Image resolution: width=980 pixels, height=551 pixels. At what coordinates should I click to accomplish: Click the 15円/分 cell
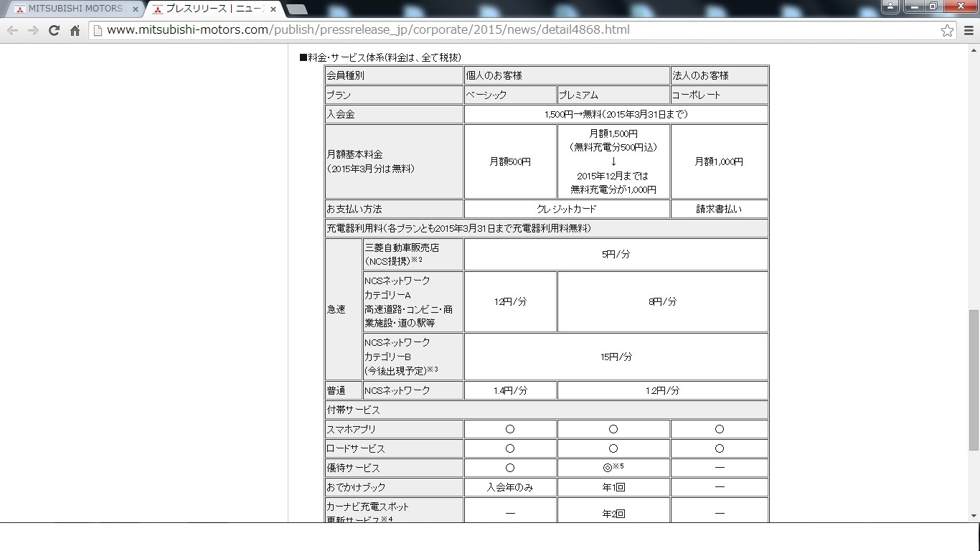click(616, 357)
